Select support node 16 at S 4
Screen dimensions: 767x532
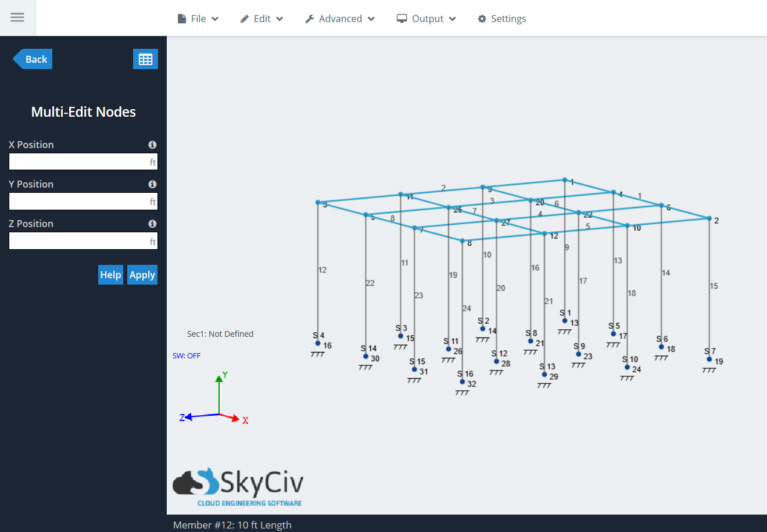coord(318,343)
